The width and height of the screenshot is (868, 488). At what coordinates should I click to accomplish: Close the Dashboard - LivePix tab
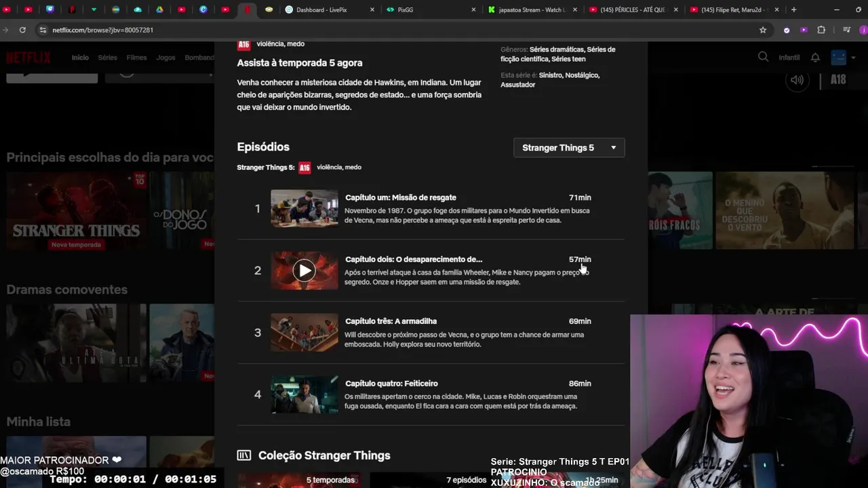pos(372,9)
